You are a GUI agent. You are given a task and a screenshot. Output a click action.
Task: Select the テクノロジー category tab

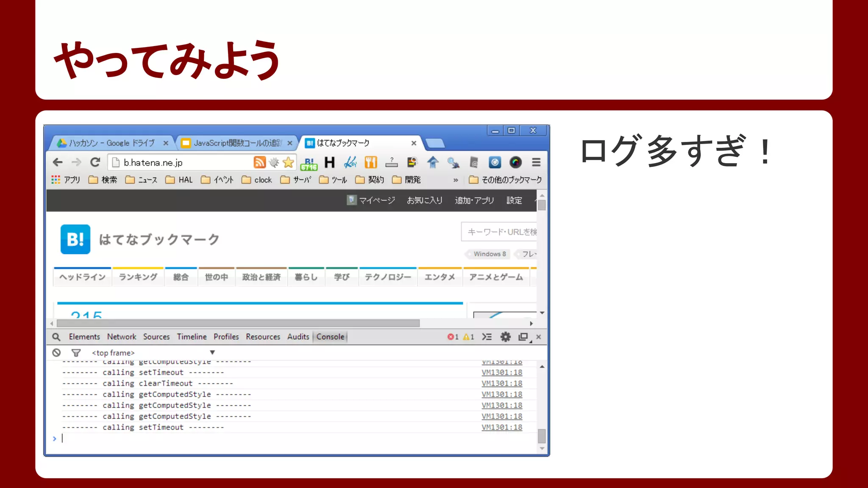point(388,277)
